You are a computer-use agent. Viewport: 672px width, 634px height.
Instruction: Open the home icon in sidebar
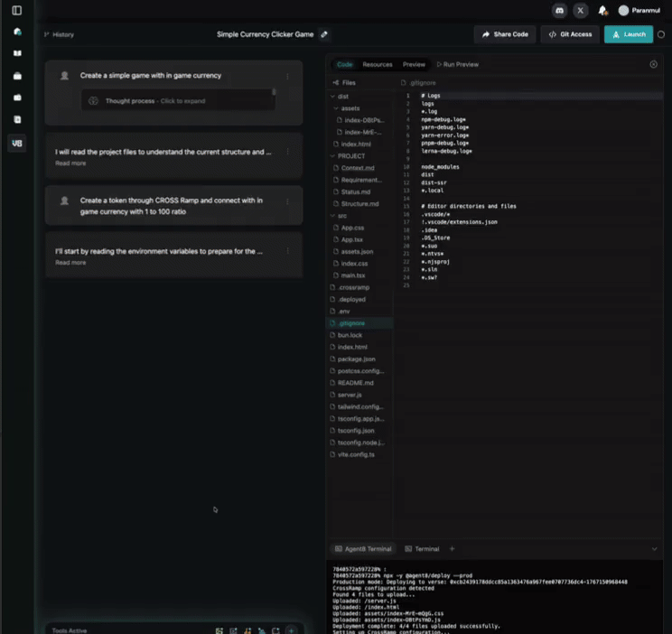(17, 32)
